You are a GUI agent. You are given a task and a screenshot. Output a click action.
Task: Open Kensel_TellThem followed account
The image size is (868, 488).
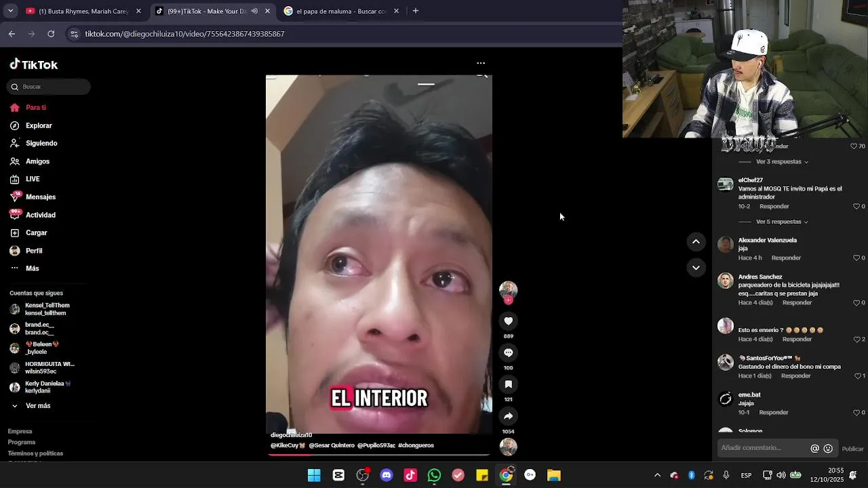coord(41,309)
